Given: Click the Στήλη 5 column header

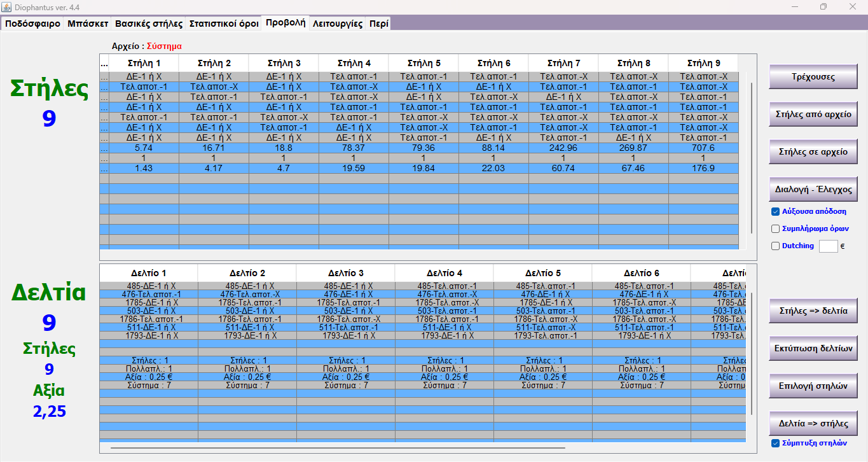Looking at the screenshot, I should [424, 64].
